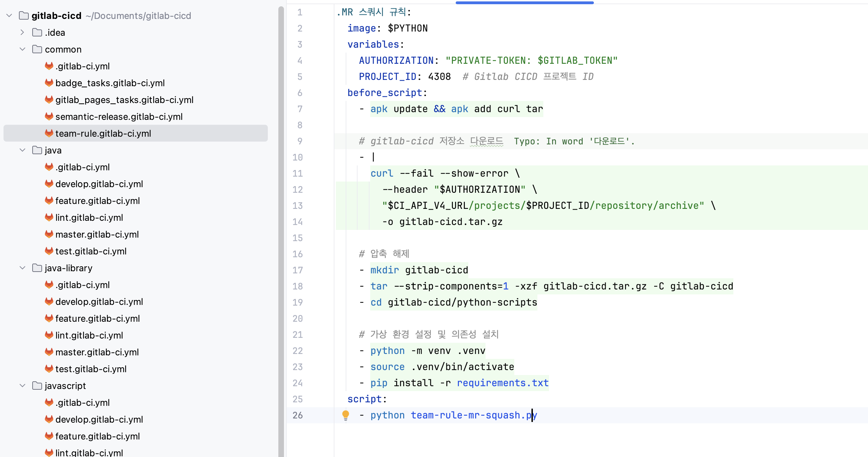Collapse the common folder chevron
This screenshot has width=868, height=457.
[x=22, y=49]
